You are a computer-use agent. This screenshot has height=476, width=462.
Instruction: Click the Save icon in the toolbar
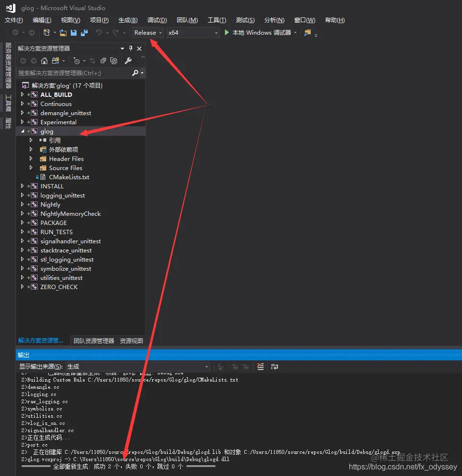pyautogui.click(x=74, y=32)
